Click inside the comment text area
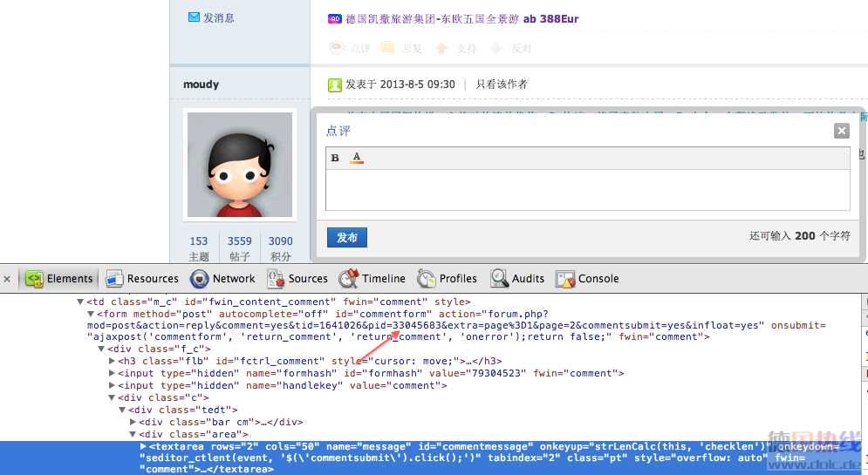The height and width of the screenshot is (475, 868). coord(587,189)
